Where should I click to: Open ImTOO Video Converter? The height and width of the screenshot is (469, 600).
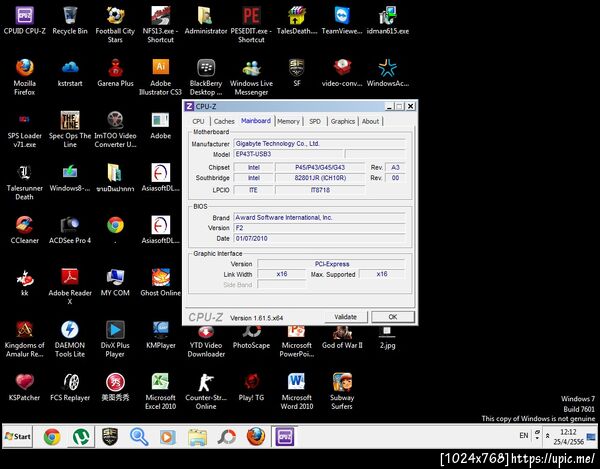[115, 130]
